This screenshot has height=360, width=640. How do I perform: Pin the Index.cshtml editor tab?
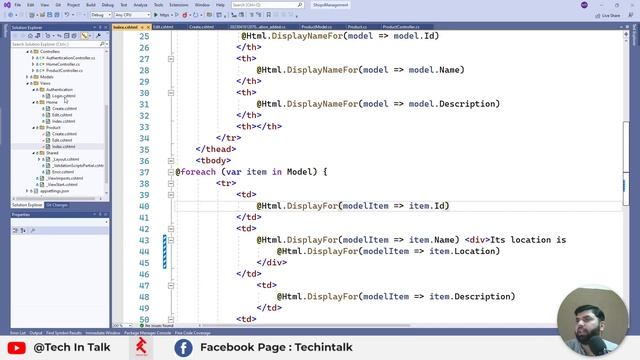[142, 27]
